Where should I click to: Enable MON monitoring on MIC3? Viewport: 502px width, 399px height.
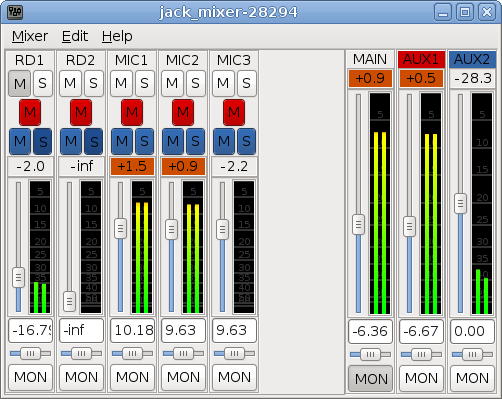[x=234, y=377]
